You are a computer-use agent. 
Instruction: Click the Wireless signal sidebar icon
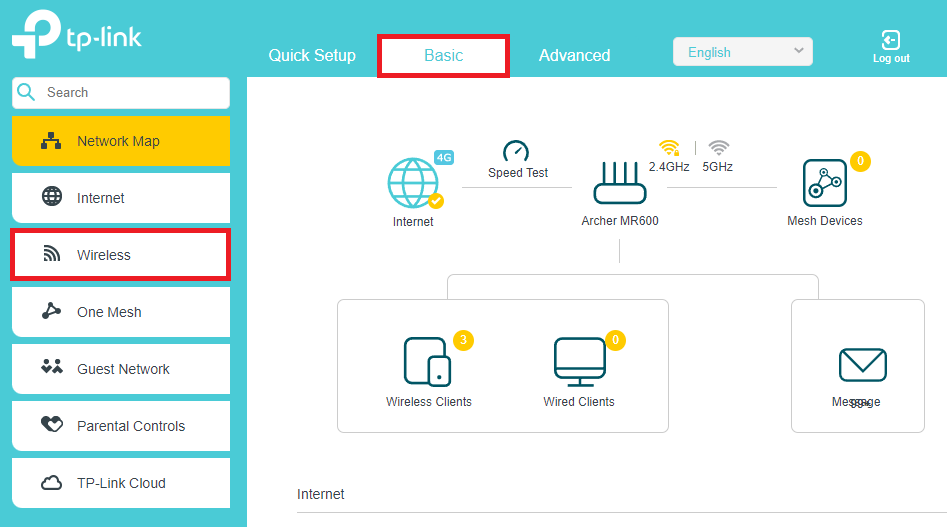(x=51, y=254)
